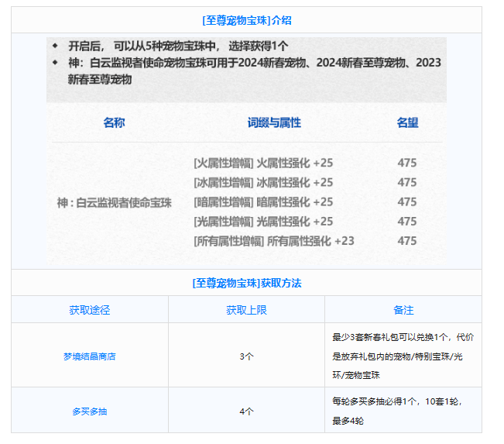
Task: Click the 获取上限 column header
Action: pos(246,310)
